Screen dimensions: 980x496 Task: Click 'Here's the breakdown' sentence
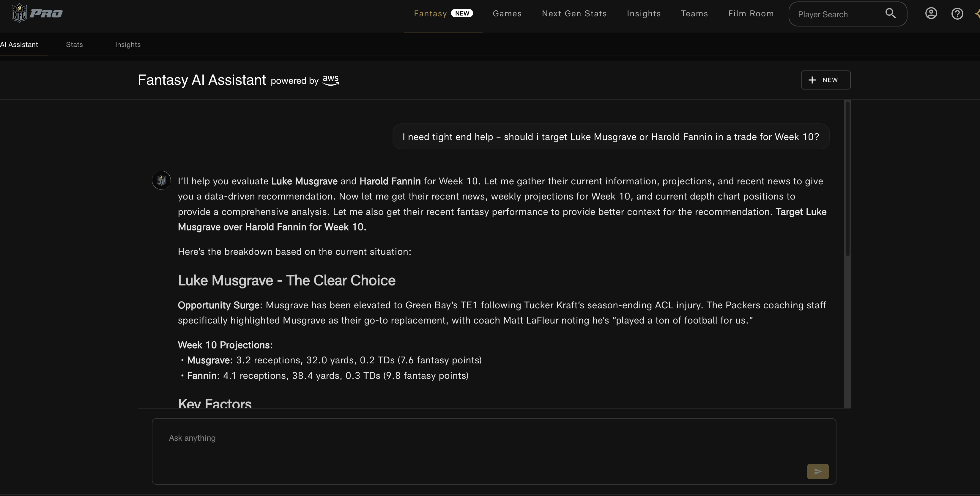(294, 252)
